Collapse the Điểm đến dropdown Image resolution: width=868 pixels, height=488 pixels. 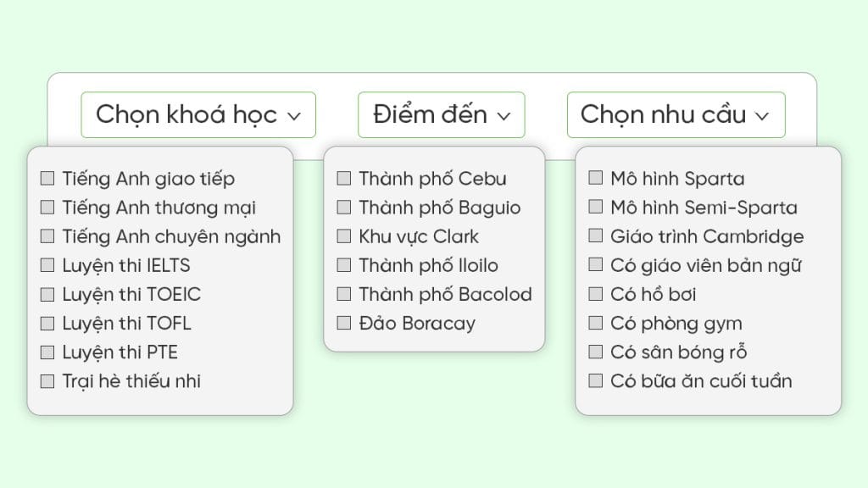click(441, 114)
